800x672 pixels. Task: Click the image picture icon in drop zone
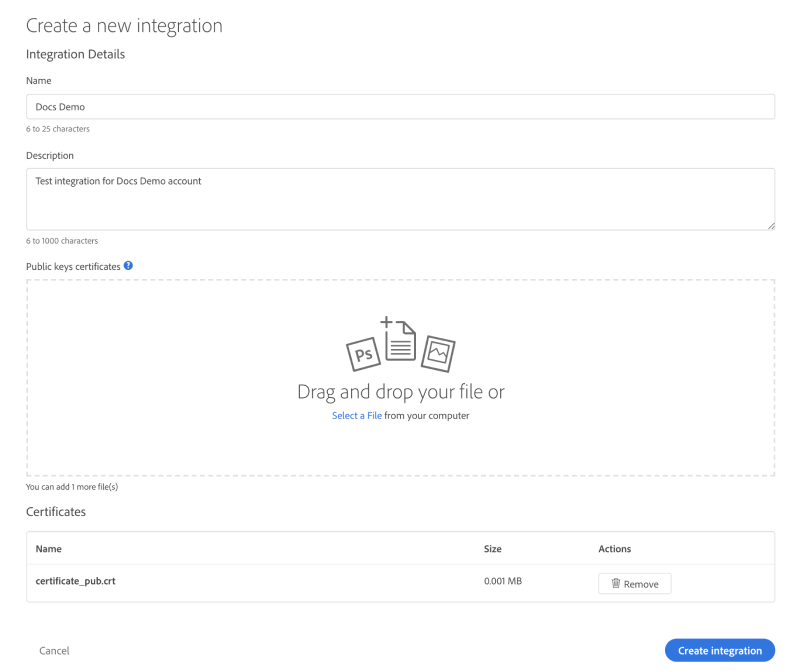coord(437,352)
